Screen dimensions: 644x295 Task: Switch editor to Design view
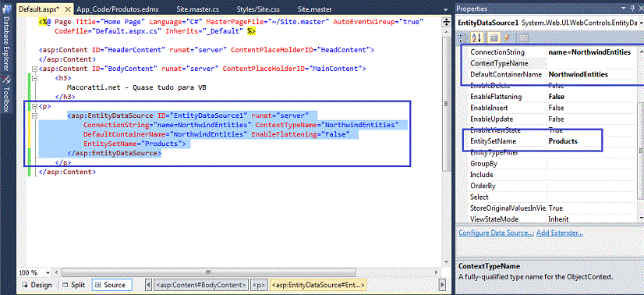pyautogui.click(x=37, y=285)
